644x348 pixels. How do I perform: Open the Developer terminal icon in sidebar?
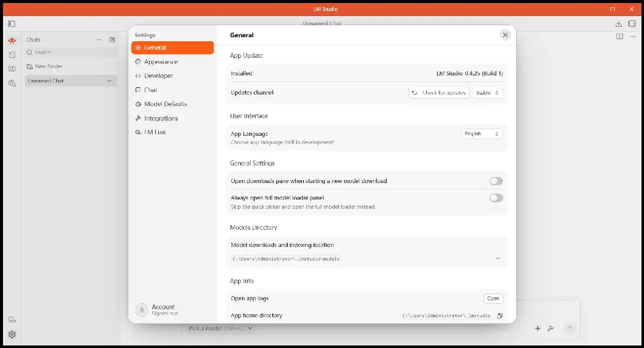(x=12, y=55)
